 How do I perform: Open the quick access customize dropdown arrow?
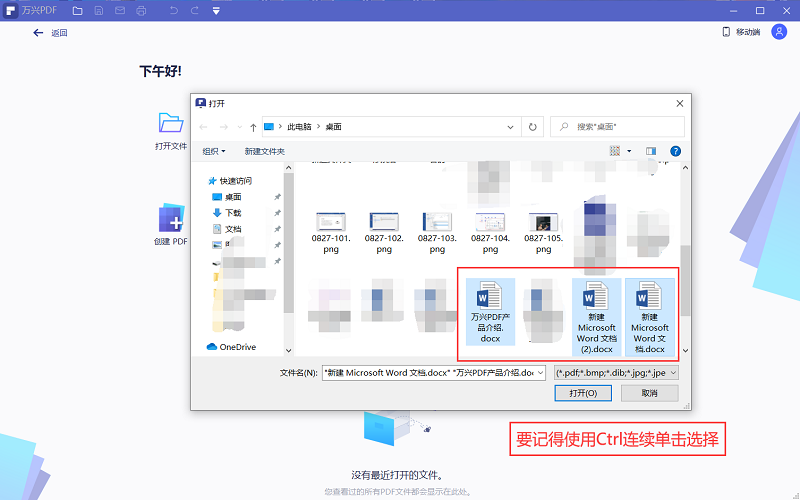point(216,11)
